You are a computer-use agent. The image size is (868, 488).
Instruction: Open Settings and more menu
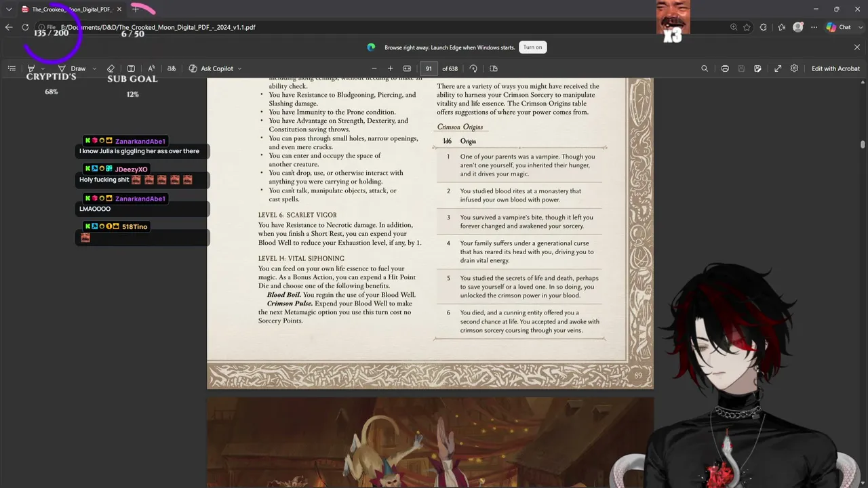pos(814,27)
